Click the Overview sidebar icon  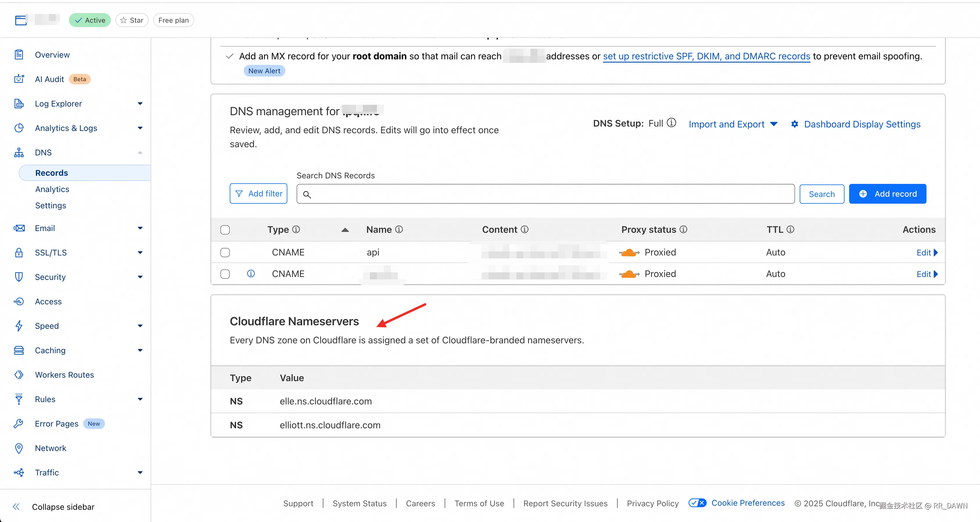coord(19,55)
